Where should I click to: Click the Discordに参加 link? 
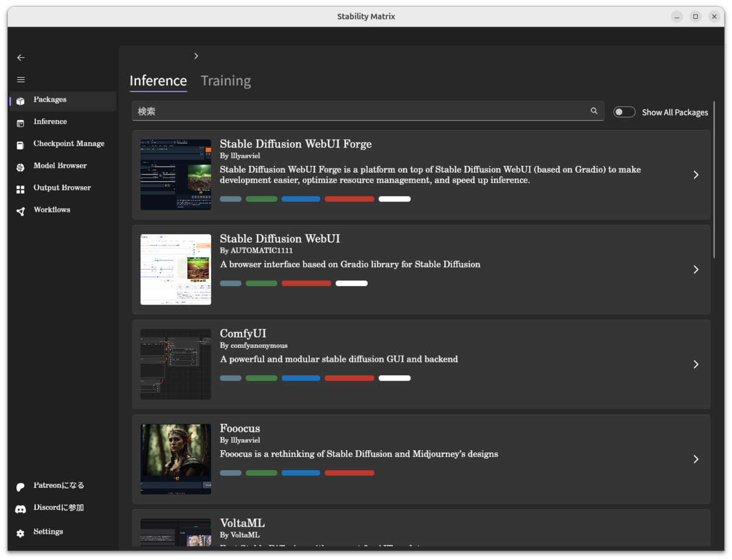click(59, 508)
